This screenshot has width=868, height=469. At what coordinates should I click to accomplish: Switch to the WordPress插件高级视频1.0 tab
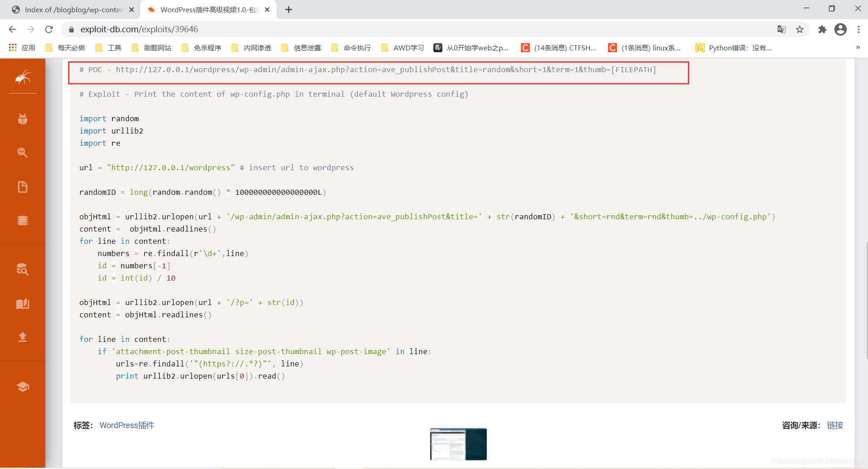tap(208, 10)
